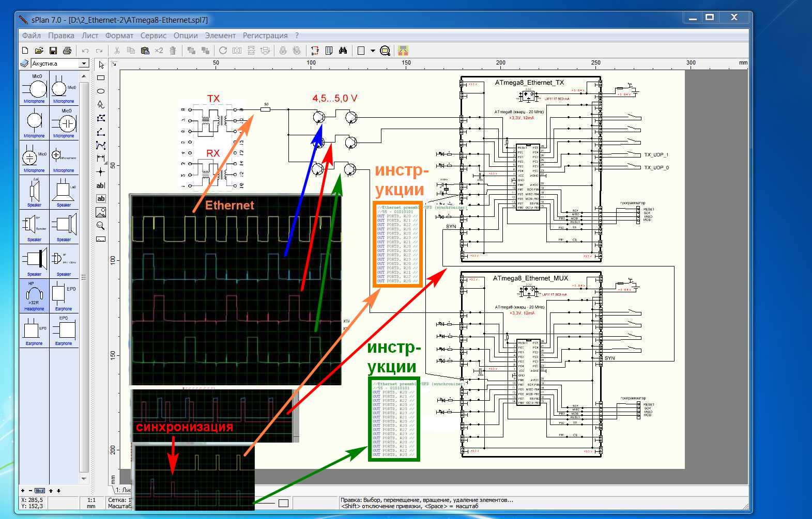The image size is (812, 519).
Task: Select the ellipse drawing tool
Action: coord(101,91)
